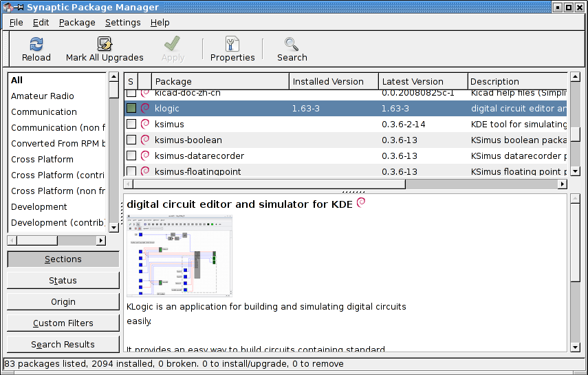Open the Package menu
This screenshot has width=588, height=375.
(77, 23)
